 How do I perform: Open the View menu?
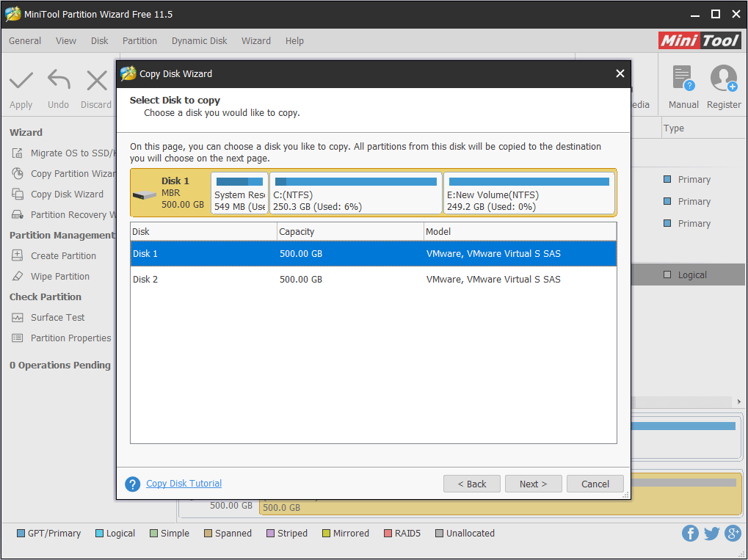pos(66,41)
